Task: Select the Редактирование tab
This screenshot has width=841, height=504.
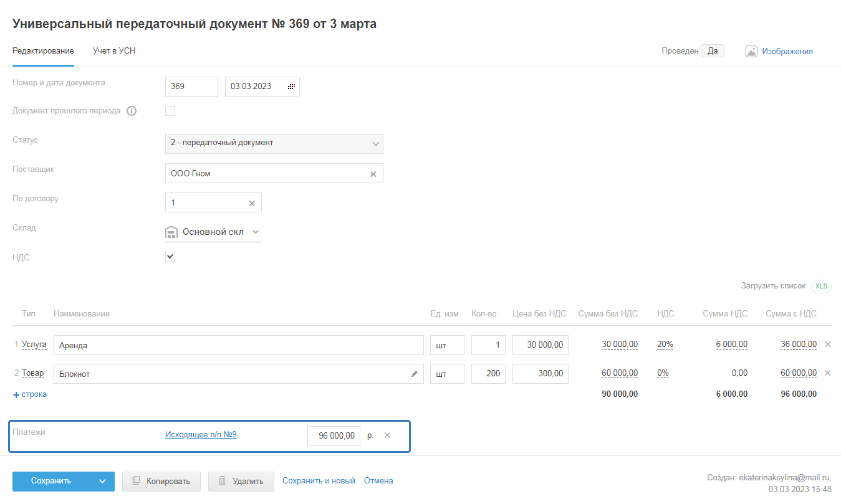Action: (43, 51)
